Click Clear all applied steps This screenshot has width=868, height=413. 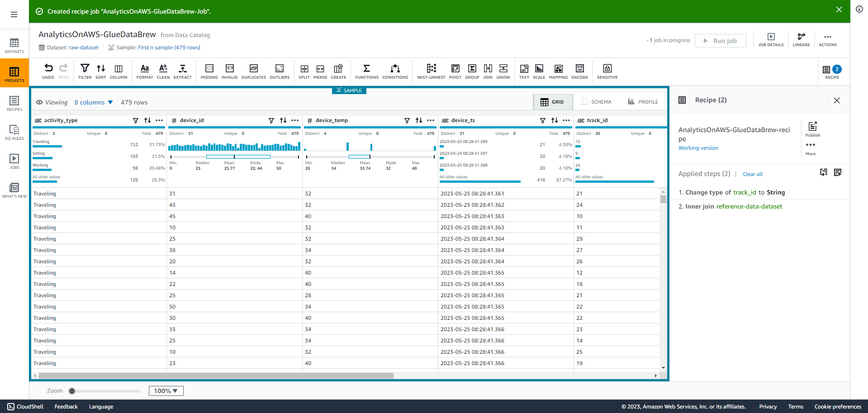point(753,174)
